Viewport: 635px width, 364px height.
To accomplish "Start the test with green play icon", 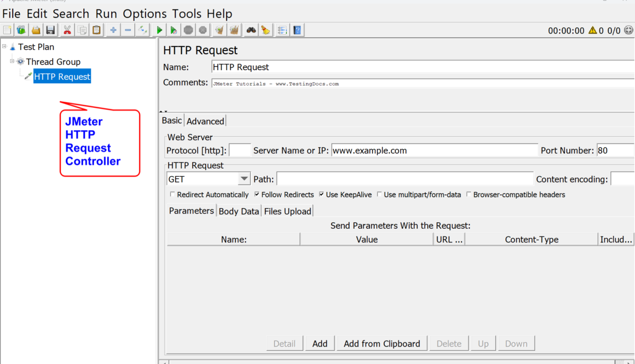I will pyautogui.click(x=159, y=30).
